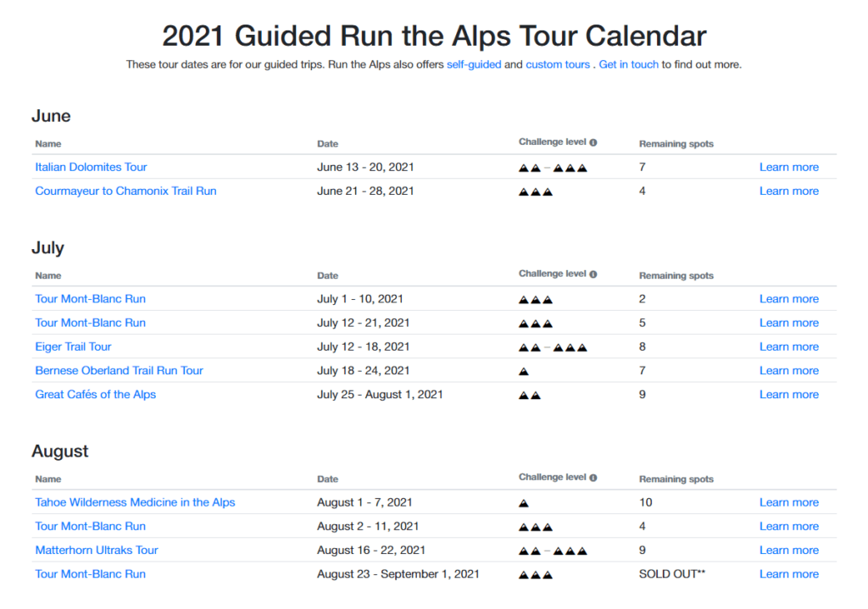Open the Tour Mont-Blanc Run starting July 1
The height and width of the screenshot is (609, 868).
pyautogui.click(x=90, y=299)
